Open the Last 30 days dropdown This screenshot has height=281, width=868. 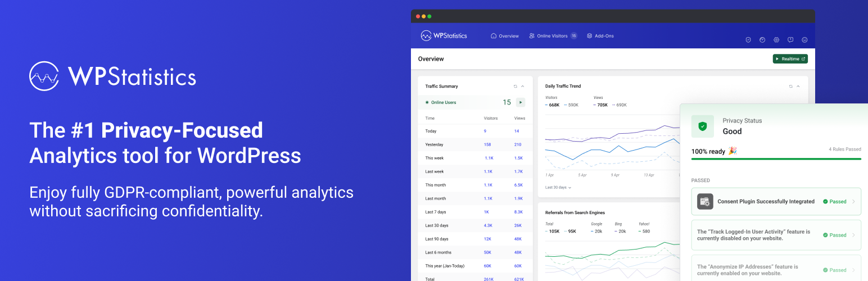[558, 187]
